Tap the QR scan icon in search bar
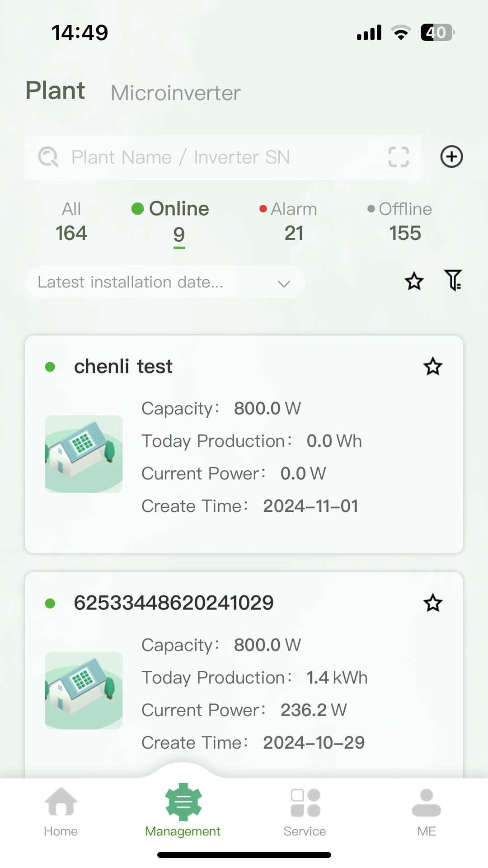 click(399, 157)
